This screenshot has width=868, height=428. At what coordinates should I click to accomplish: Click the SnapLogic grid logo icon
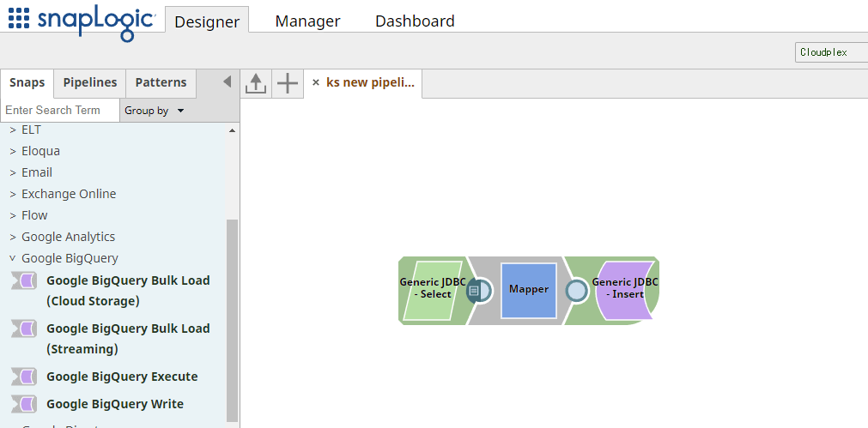click(18, 18)
